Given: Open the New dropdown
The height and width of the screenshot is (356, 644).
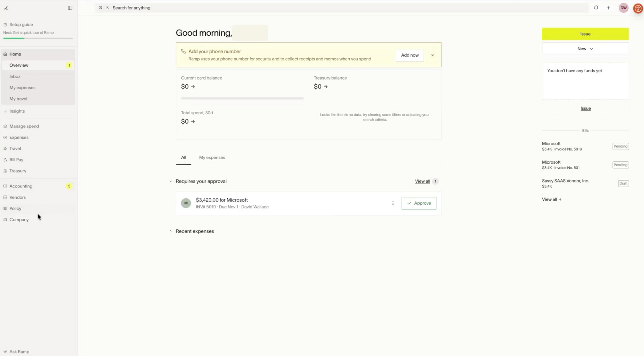Looking at the screenshot, I should coord(585,49).
